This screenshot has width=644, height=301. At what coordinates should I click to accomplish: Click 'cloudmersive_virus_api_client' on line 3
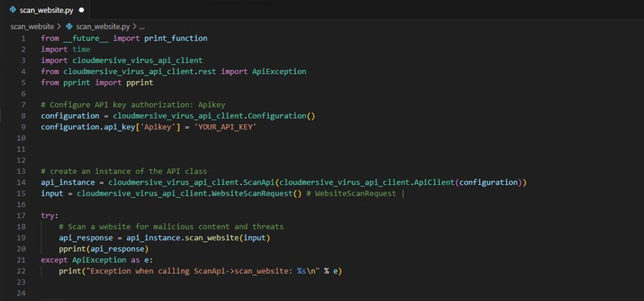tap(138, 61)
